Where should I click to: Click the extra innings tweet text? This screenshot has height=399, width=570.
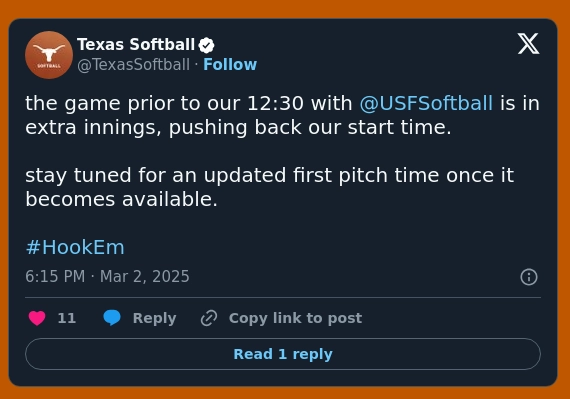pos(282,115)
